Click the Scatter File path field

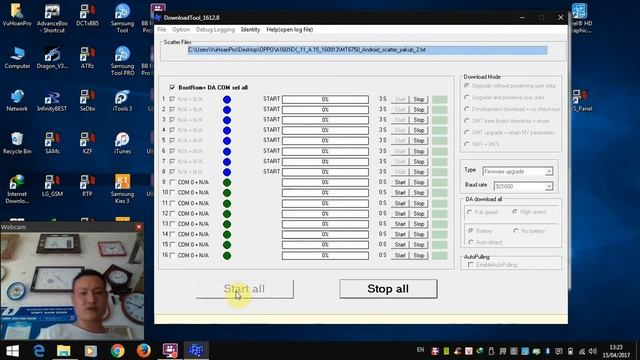(367, 50)
